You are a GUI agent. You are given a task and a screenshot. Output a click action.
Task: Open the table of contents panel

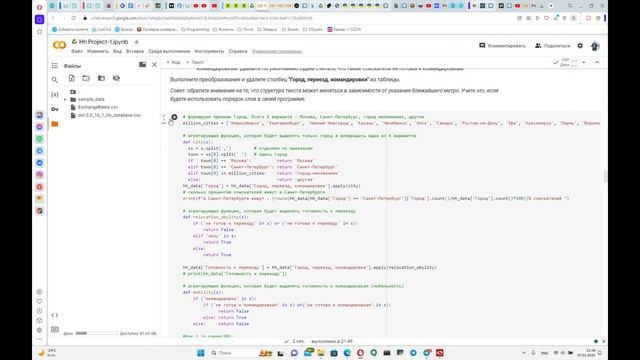[x=55, y=65]
